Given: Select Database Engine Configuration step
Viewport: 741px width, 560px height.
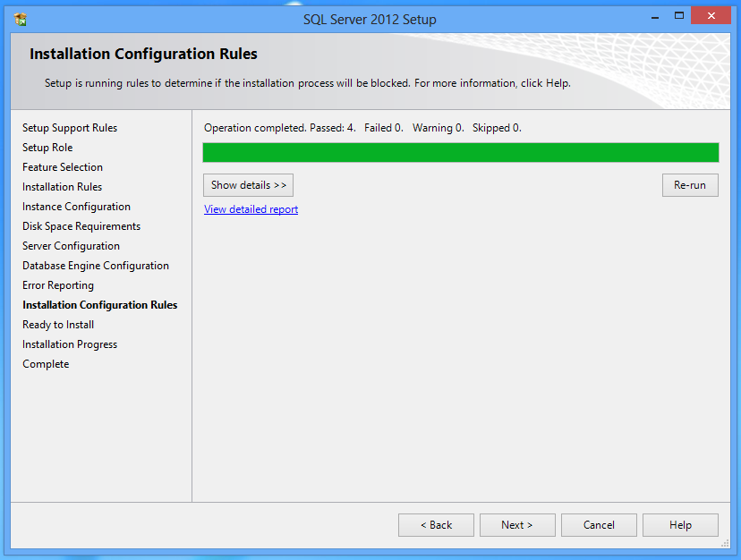Looking at the screenshot, I should click(x=96, y=266).
